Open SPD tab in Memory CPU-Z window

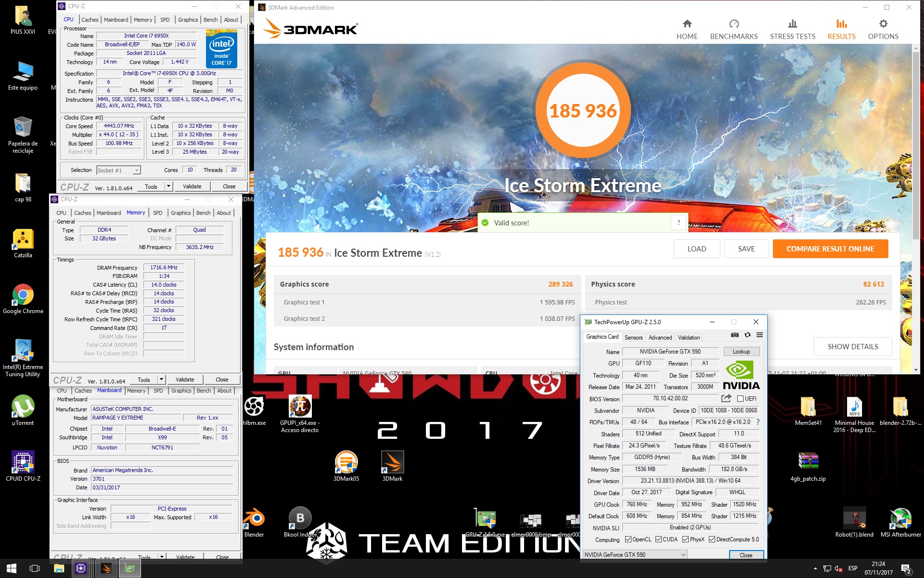pyautogui.click(x=157, y=213)
